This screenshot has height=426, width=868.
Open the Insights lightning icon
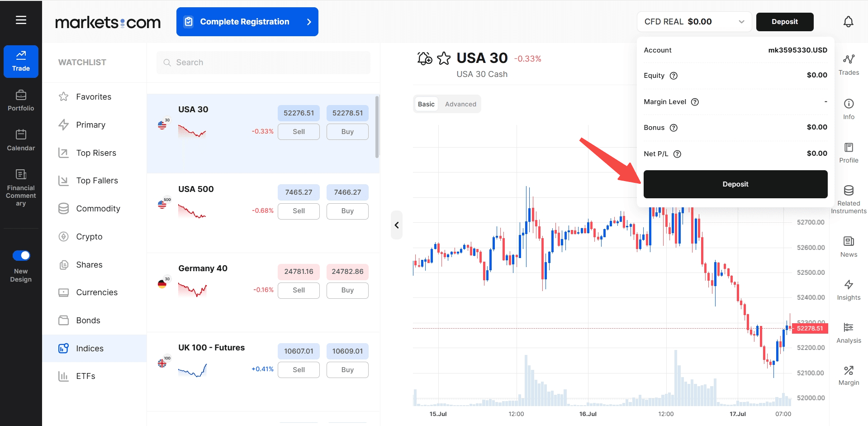pyautogui.click(x=849, y=284)
